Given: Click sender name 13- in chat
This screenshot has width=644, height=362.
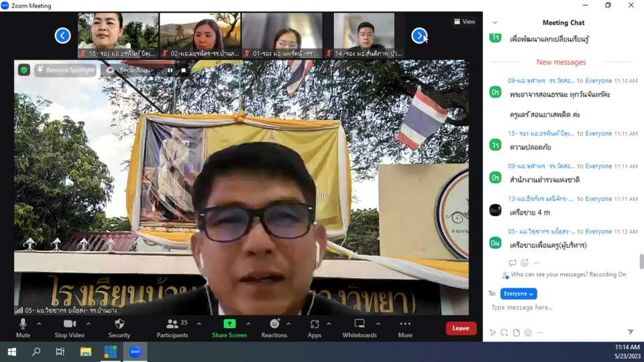Looking at the screenshot, I should point(540,198).
